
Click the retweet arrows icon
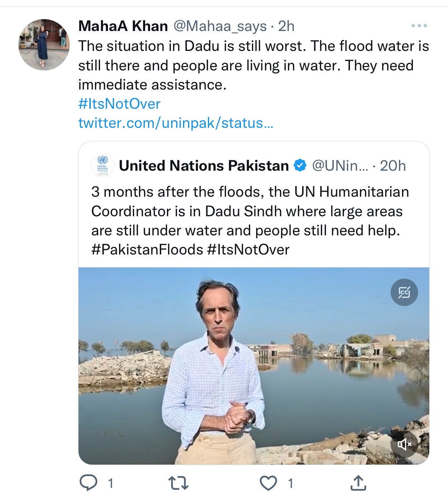178,483
